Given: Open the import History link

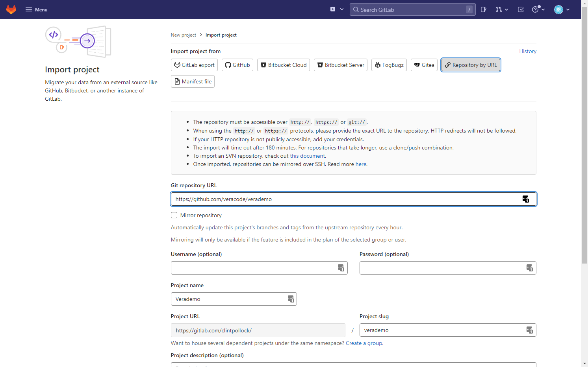Looking at the screenshot, I should [x=528, y=51].
